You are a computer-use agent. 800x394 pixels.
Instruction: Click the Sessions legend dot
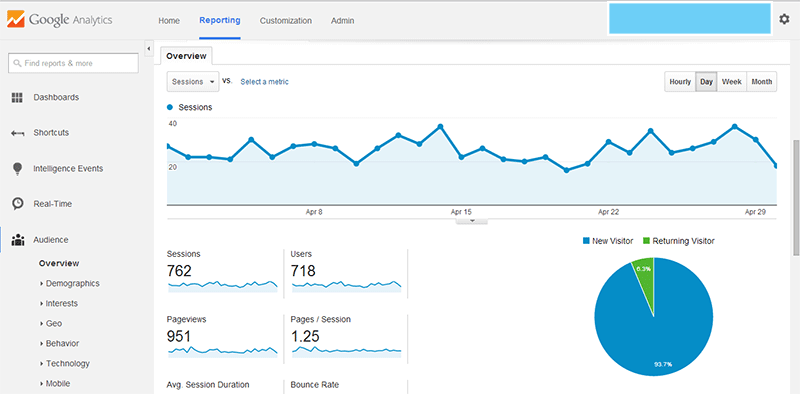coord(170,108)
